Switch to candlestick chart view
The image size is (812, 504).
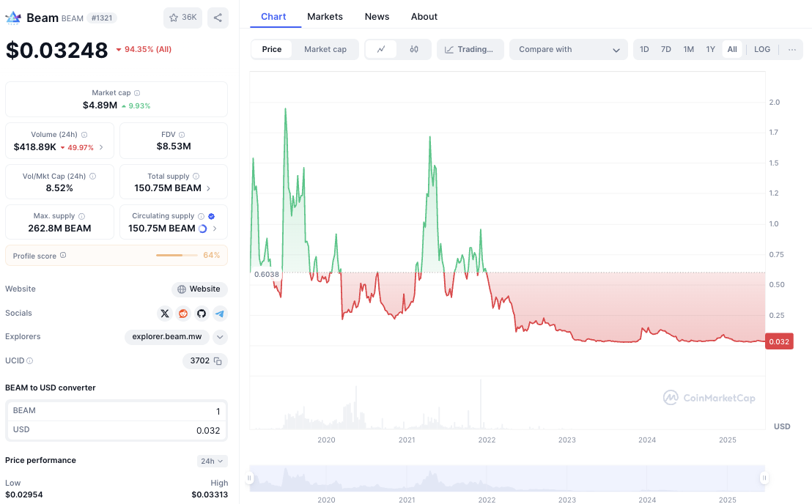tap(414, 49)
